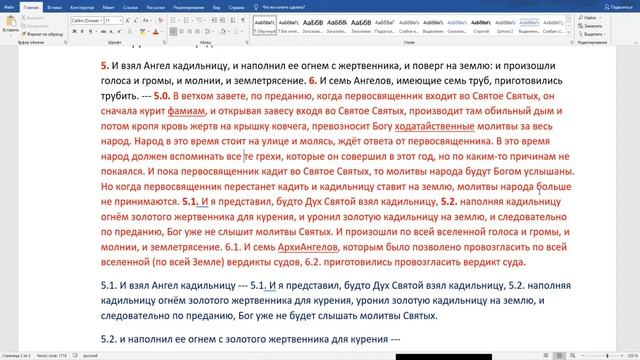Toggle Underline formatting

(90, 31)
